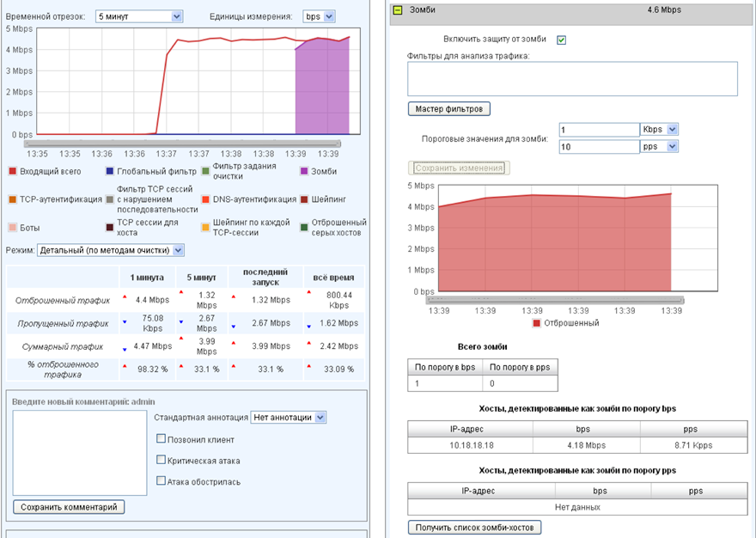The height and width of the screenshot is (538, 756).
Task: Click the Зомби purple legend icon
Action: 303,171
